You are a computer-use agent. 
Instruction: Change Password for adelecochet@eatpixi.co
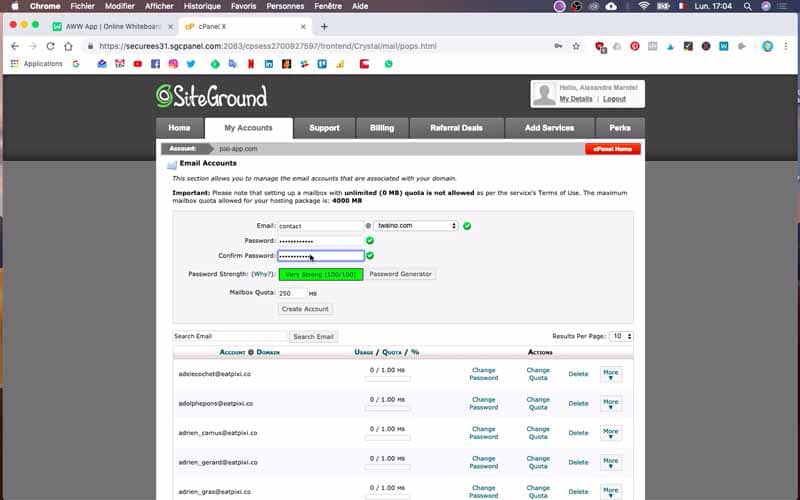point(484,374)
